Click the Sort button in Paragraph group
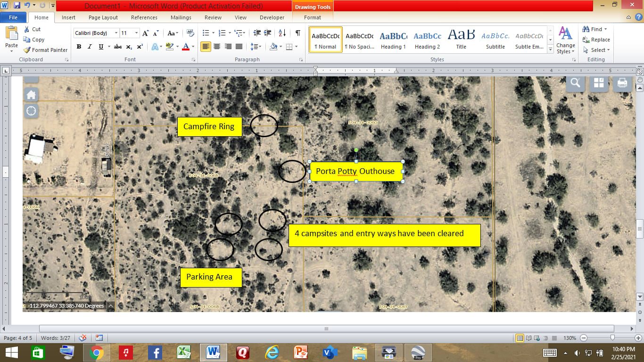This screenshot has height=362, width=644. [282, 33]
